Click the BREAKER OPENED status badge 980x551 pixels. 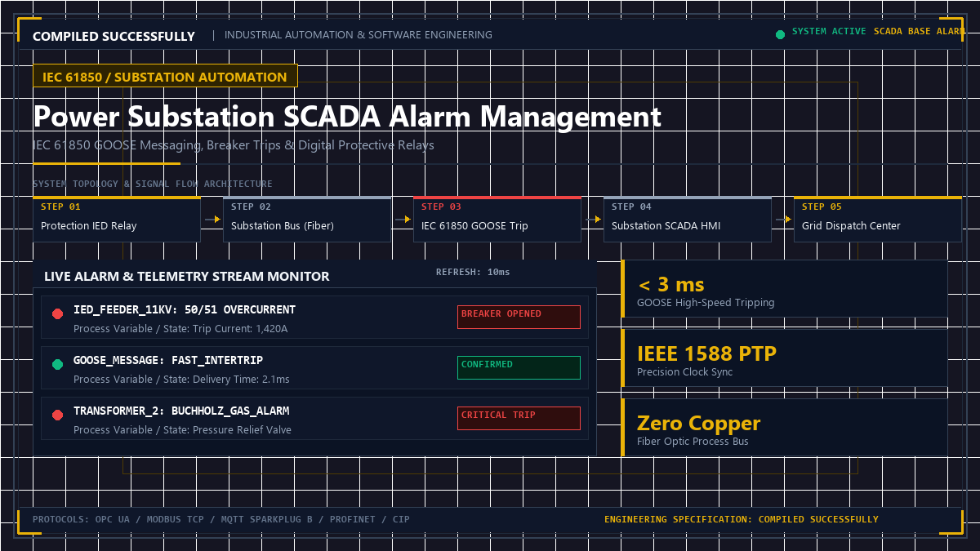click(519, 317)
